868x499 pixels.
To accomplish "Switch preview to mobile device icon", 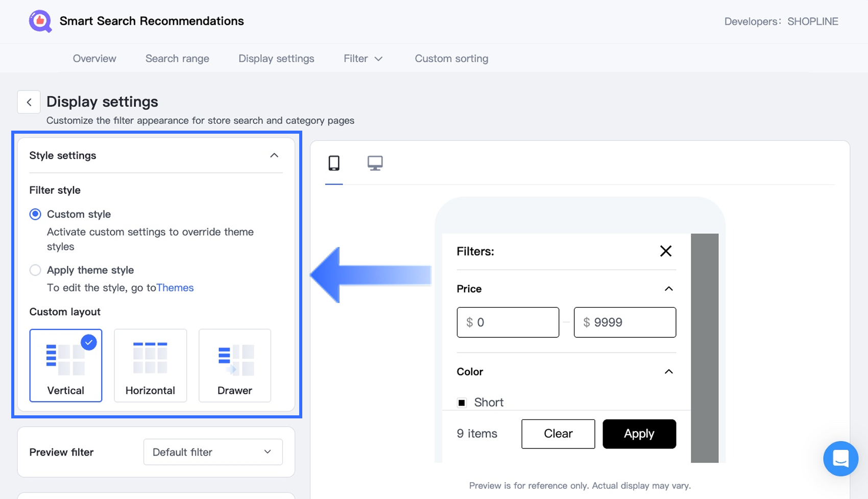I will click(x=334, y=163).
